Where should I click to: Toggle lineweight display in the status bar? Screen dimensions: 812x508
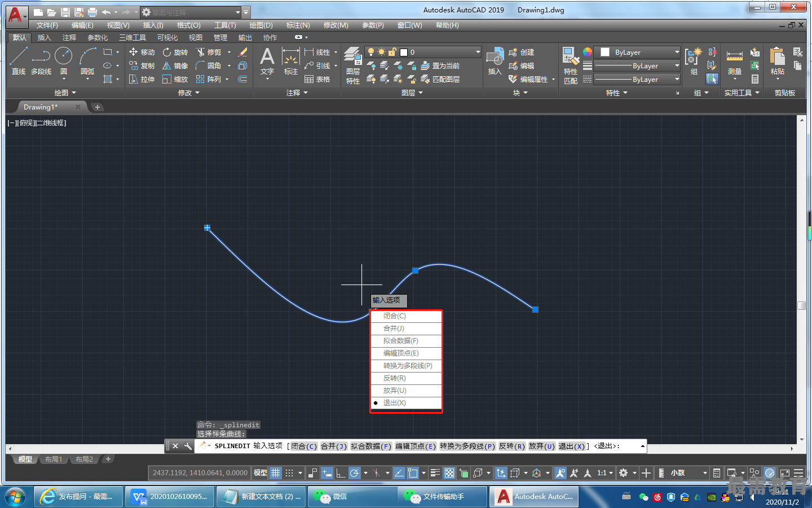435,473
